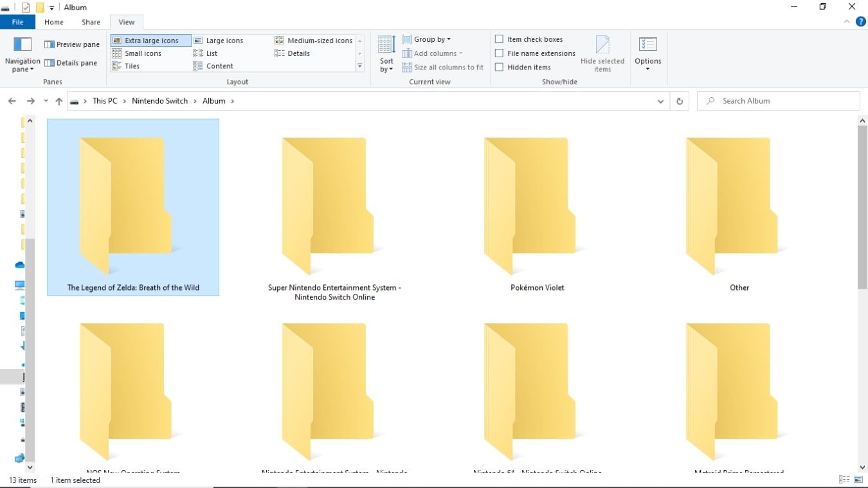Image resolution: width=868 pixels, height=488 pixels.
Task: Select the Super Nintendo Entertainment System folder
Action: pos(334,212)
